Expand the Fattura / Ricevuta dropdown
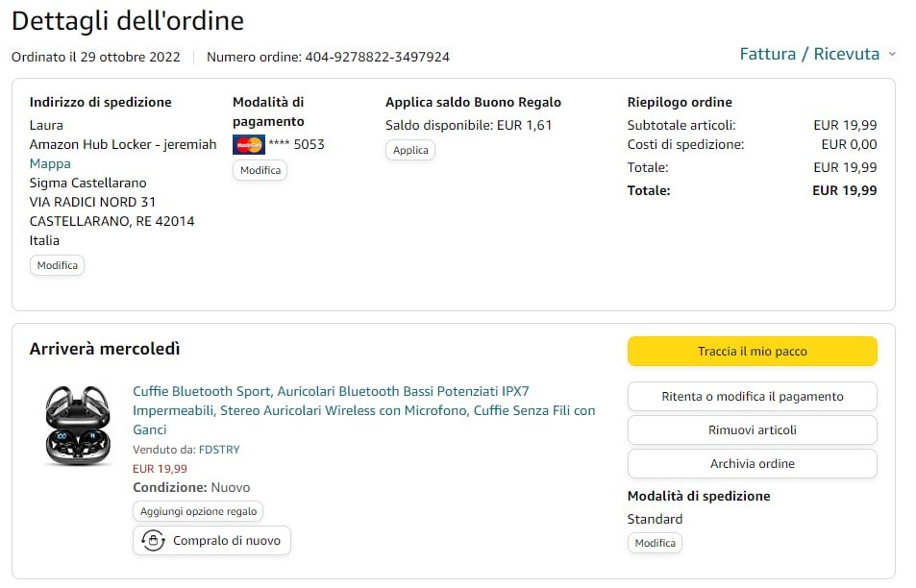 [x=817, y=54]
